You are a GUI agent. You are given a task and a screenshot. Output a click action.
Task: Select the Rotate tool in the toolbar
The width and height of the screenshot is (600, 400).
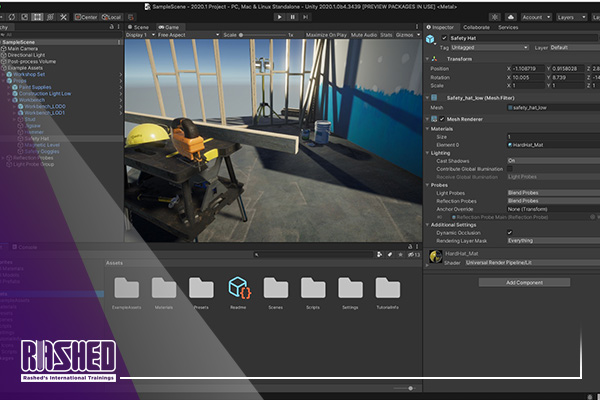[12, 17]
